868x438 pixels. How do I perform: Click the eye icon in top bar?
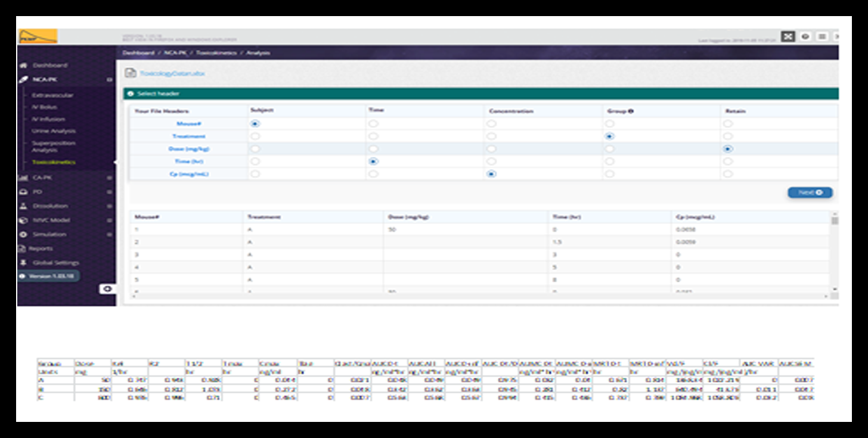[x=805, y=36]
